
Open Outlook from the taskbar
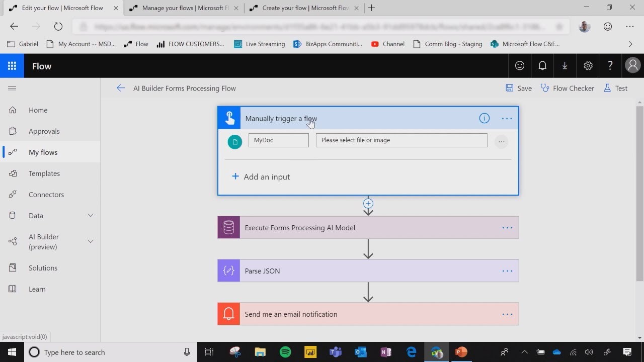tap(360, 352)
